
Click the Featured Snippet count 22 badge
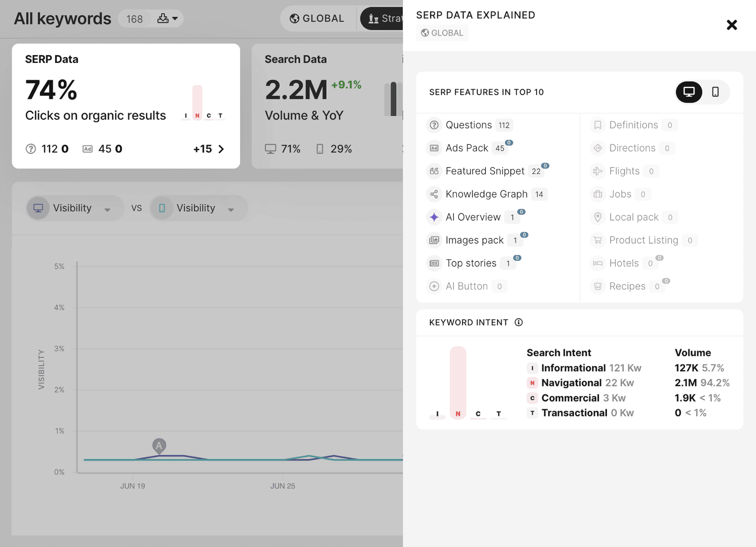coord(536,171)
